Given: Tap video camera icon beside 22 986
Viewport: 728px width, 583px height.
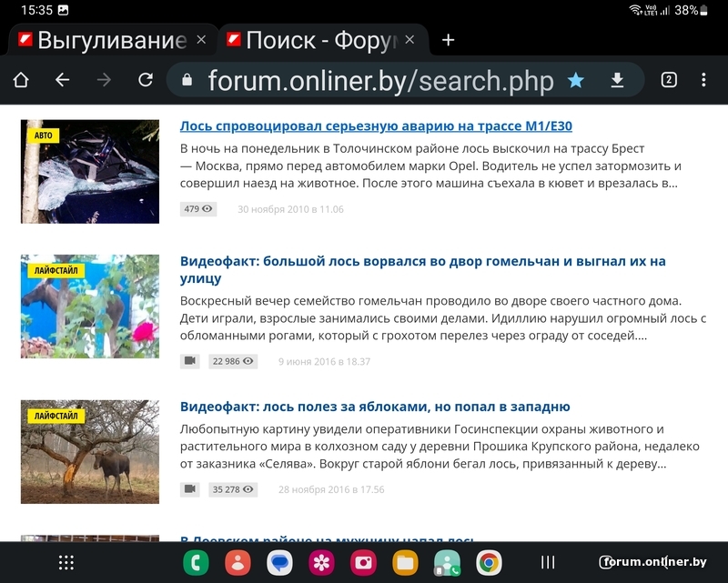Looking at the screenshot, I should click(x=190, y=361).
